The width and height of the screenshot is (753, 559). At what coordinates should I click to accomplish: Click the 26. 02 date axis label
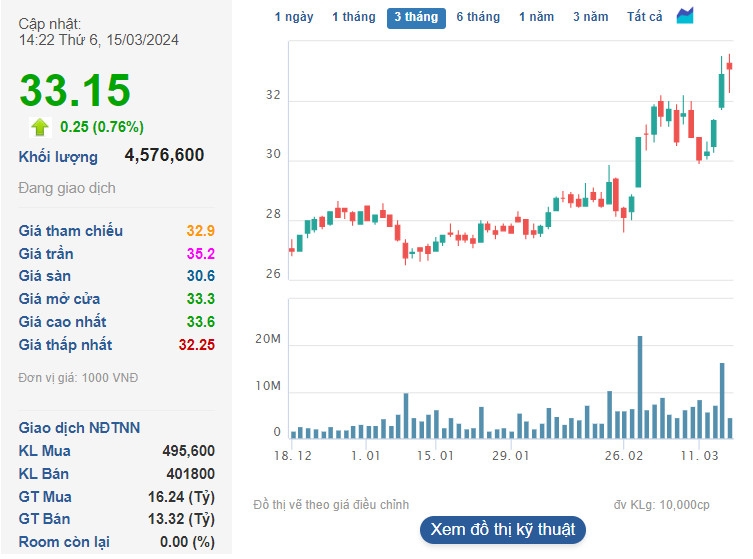click(x=622, y=456)
